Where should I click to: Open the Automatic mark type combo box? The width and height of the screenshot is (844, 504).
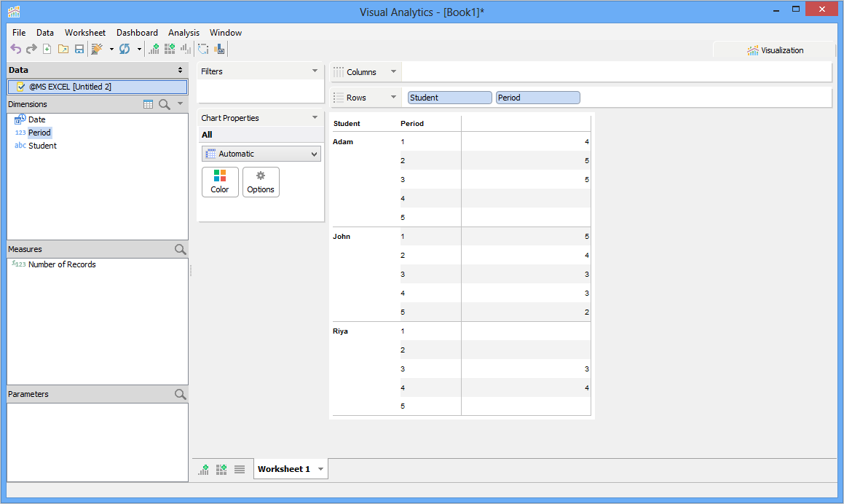point(261,154)
